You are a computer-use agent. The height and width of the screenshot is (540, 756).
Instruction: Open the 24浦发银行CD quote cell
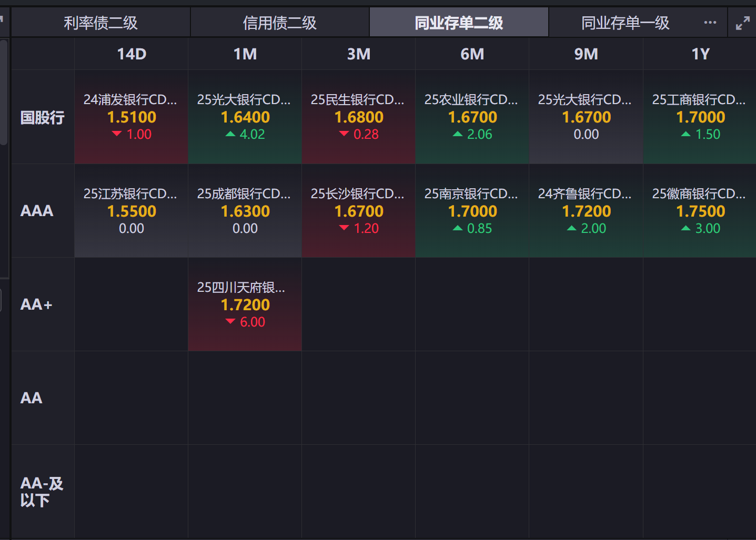tap(132, 117)
